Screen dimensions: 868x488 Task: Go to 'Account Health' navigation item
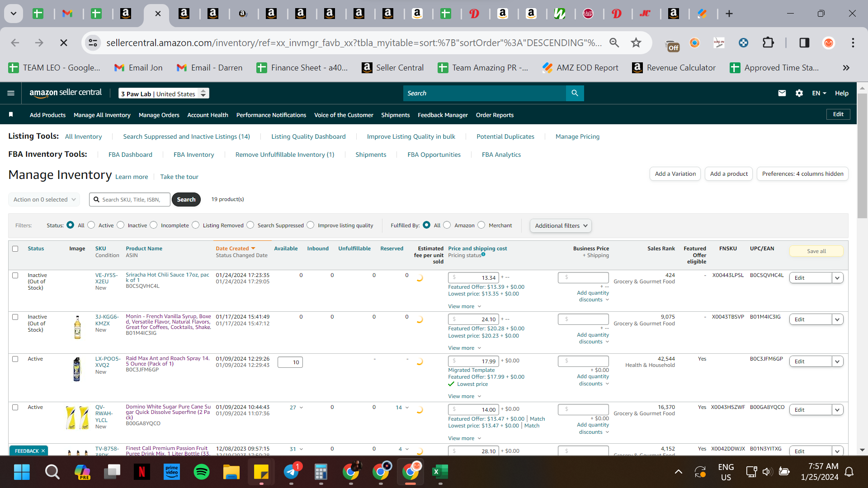click(x=208, y=115)
